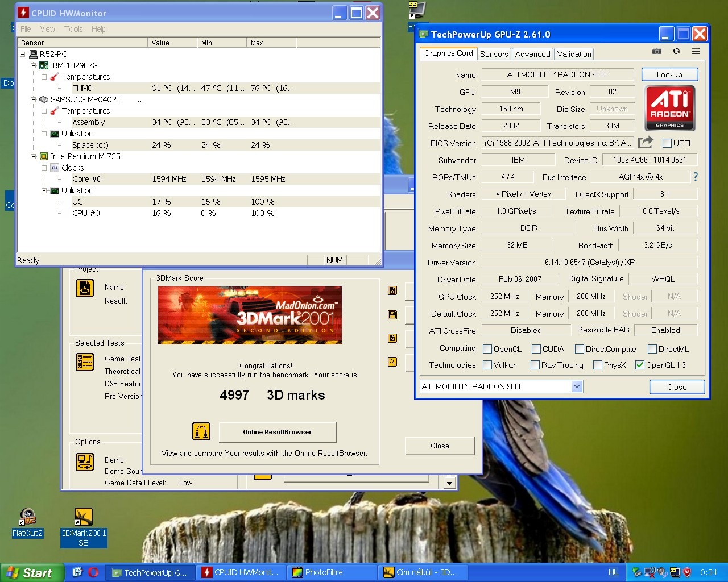728x582 pixels.
Task: Toggle the OpenCL checkbox
Action: pyautogui.click(x=487, y=349)
